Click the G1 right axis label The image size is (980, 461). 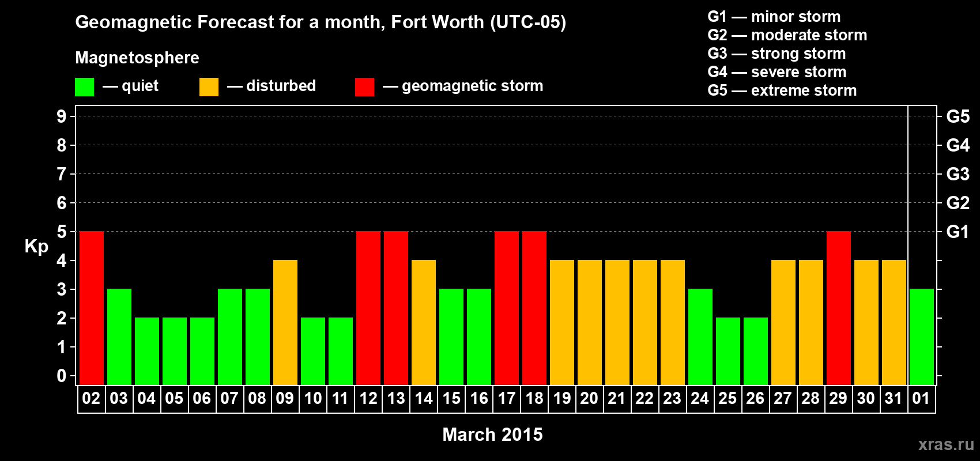coord(958,232)
